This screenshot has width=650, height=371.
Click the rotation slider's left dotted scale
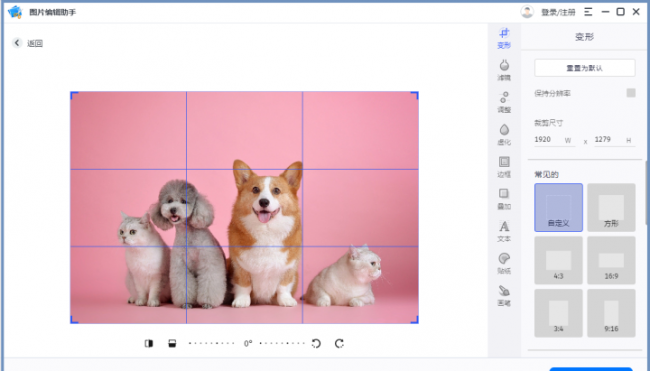(x=211, y=343)
